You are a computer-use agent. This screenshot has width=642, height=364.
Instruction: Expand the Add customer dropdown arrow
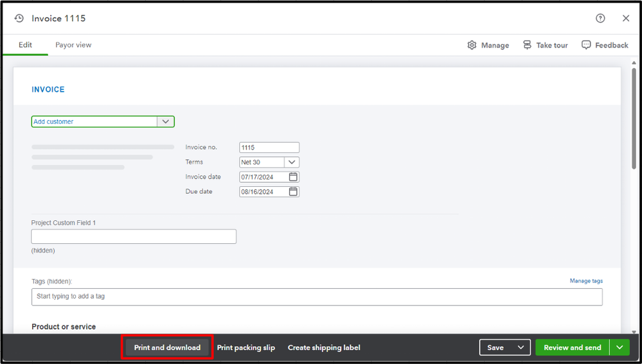(x=165, y=121)
